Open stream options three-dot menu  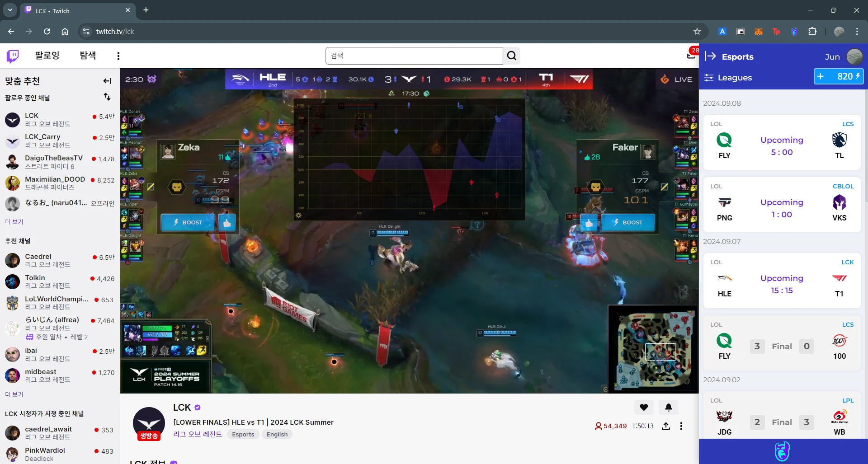point(681,426)
